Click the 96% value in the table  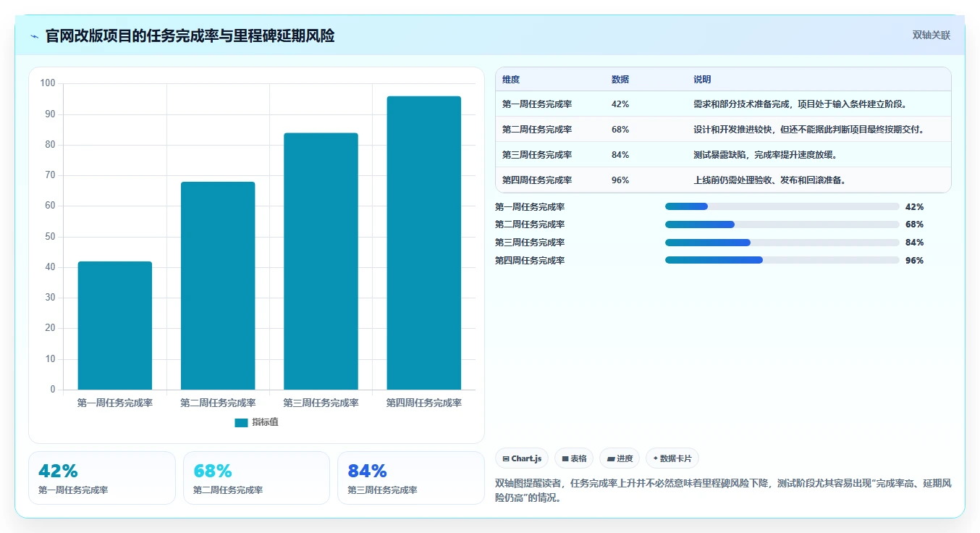[620, 180]
